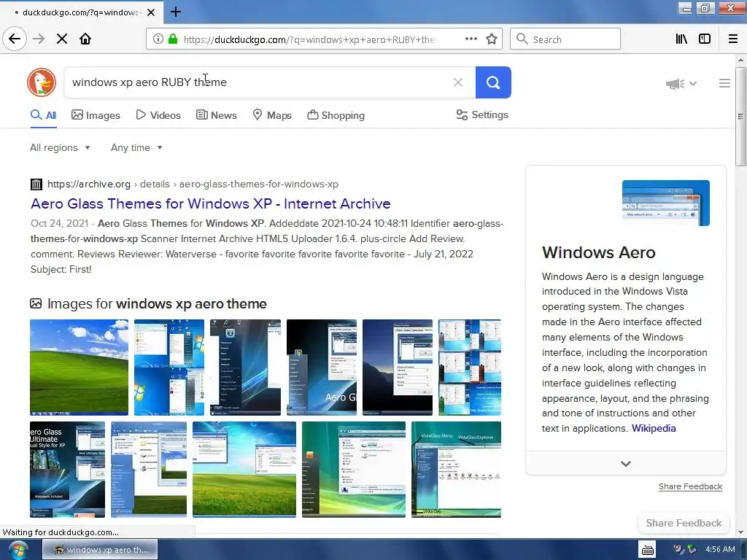Open the 'Aero G' labeled thumbnail
This screenshot has width=747, height=560.
(322, 367)
